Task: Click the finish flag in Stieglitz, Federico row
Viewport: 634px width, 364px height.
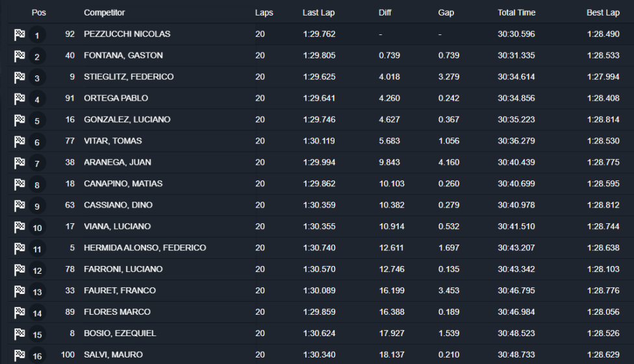Action: 19,77
